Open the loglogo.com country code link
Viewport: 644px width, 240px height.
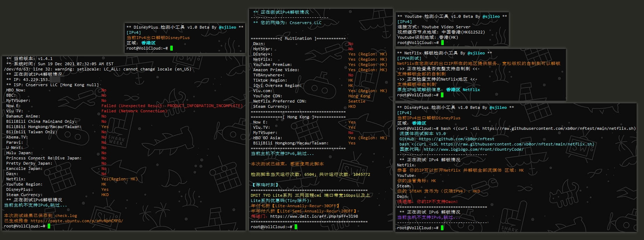[473, 149]
